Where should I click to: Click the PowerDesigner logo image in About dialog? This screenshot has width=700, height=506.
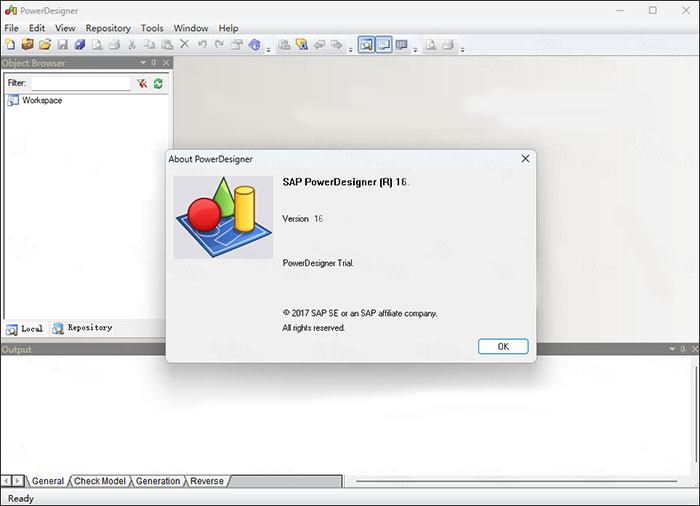click(x=223, y=217)
